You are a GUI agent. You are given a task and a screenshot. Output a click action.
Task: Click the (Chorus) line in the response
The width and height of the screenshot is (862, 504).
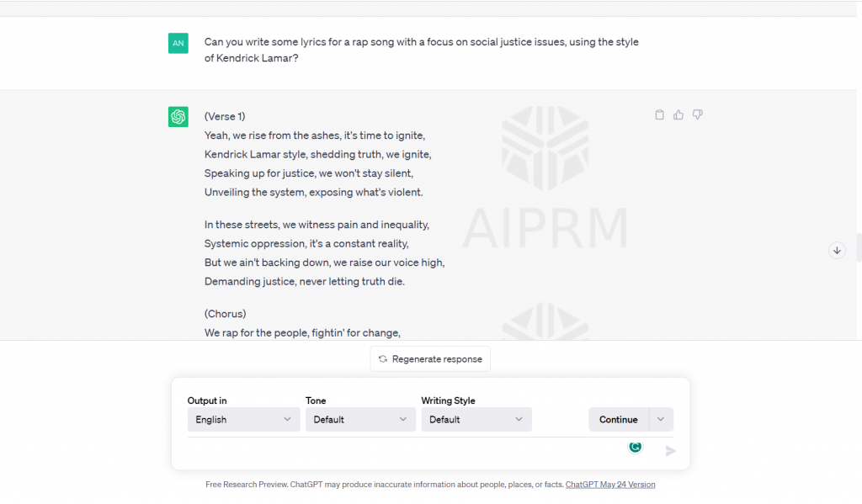pyautogui.click(x=225, y=314)
